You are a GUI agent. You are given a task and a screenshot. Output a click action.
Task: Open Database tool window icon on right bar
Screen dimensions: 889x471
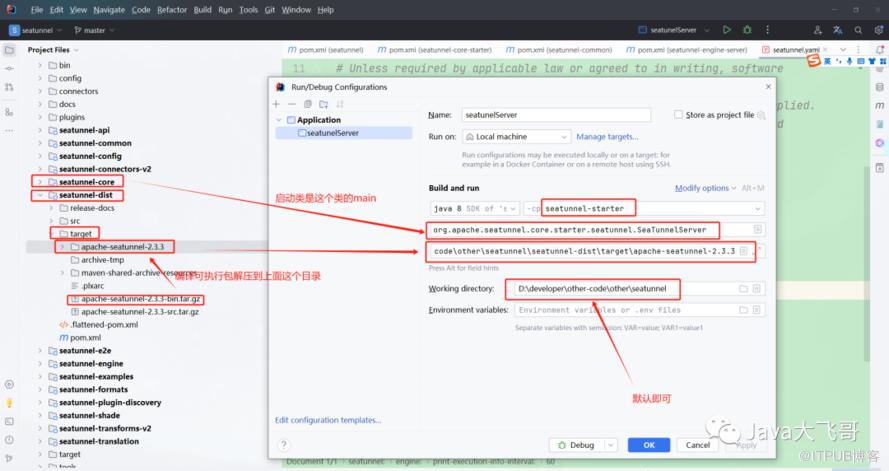coord(879,87)
